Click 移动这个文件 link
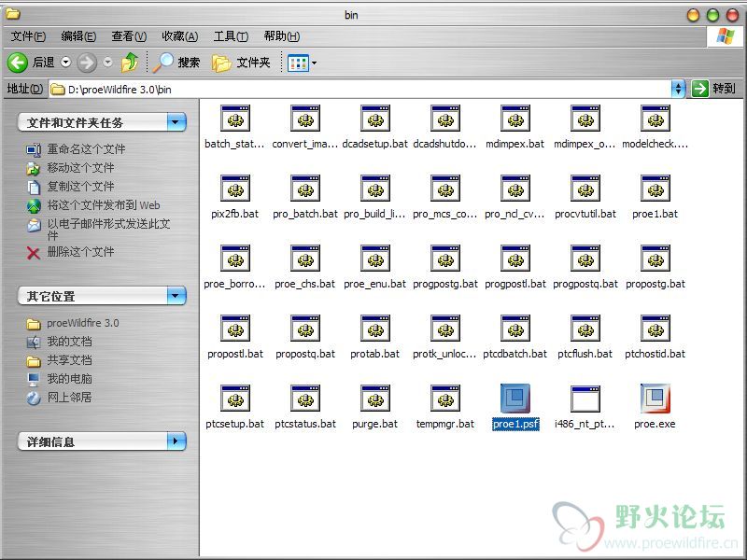Image resolution: width=747 pixels, height=560 pixels. tap(80, 168)
